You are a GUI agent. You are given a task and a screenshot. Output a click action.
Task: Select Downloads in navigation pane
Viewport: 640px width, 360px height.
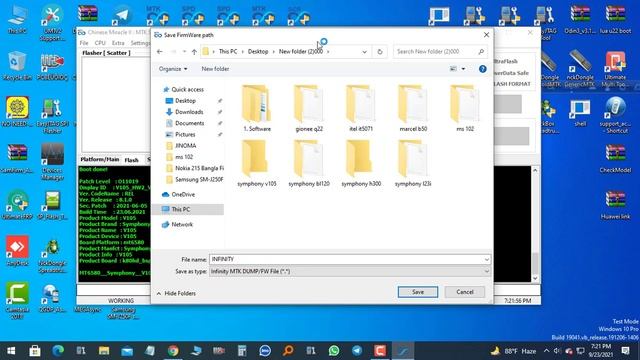click(x=189, y=112)
